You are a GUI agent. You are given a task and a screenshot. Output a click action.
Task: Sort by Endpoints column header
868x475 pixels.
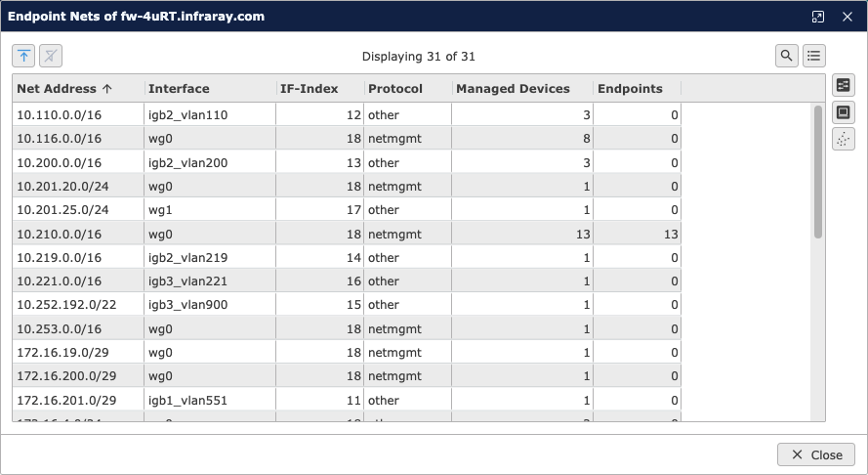(x=630, y=89)
